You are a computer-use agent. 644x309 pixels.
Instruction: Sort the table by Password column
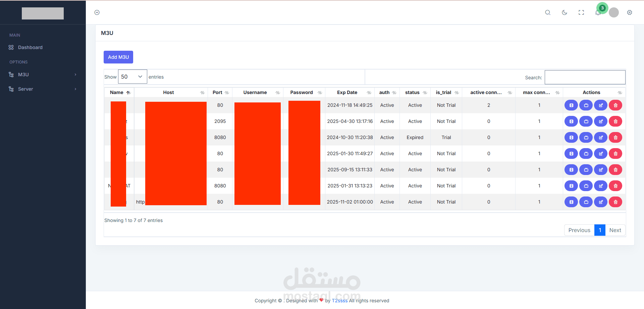(304, 92)
